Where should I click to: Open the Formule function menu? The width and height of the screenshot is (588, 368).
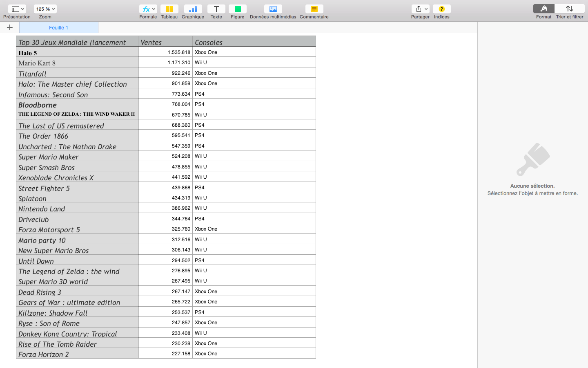pos(148,9)
